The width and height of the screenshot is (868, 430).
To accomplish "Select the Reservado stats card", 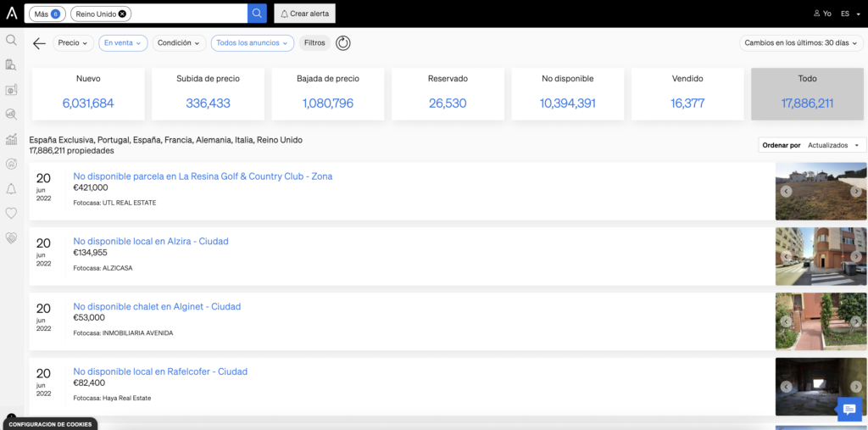I will click(448, 94).
